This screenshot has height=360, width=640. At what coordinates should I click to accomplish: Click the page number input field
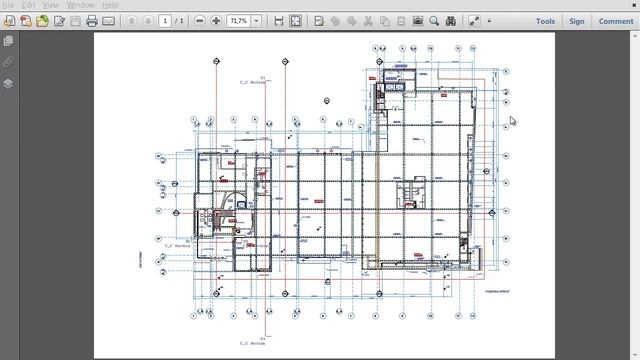[x=165, y=21]
